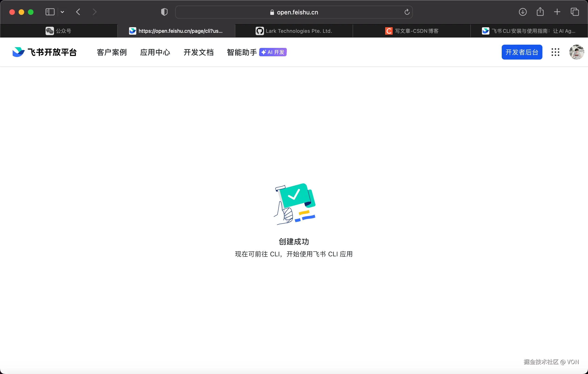Switch to the Lark Technologies Pte. Ltd. tab
588x374 pixels.
click(294, 31)
